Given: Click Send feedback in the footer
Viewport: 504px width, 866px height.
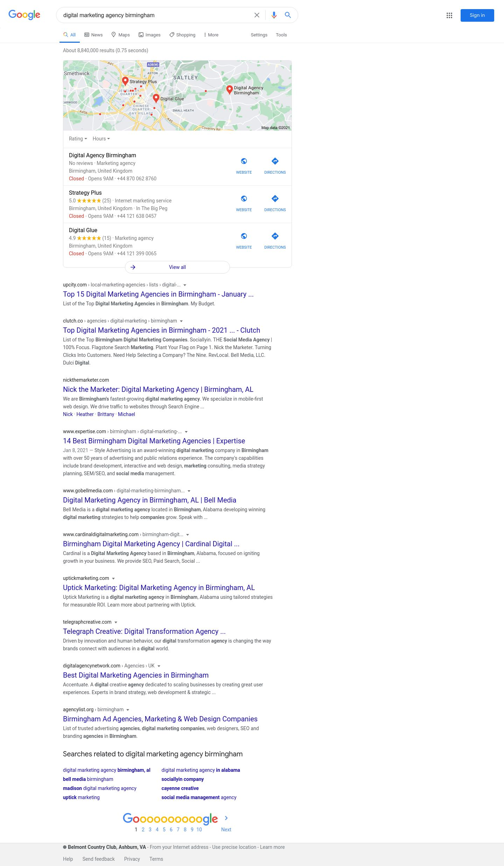Looking at the screenshot, I should [x=98, y=859].
